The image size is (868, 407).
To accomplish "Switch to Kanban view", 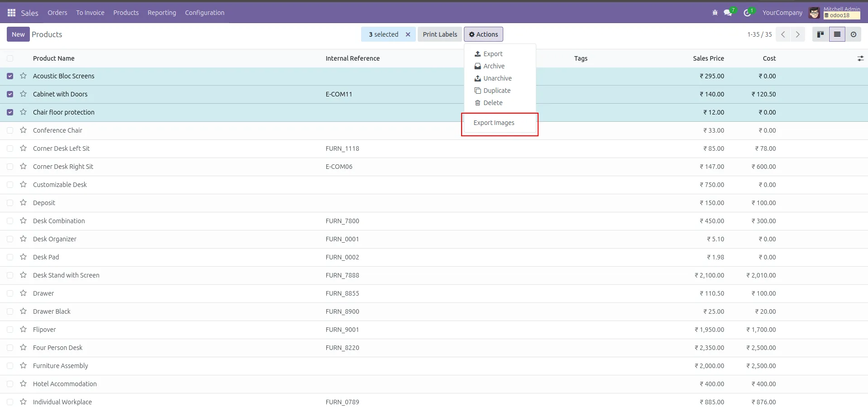I will [820, 34].
